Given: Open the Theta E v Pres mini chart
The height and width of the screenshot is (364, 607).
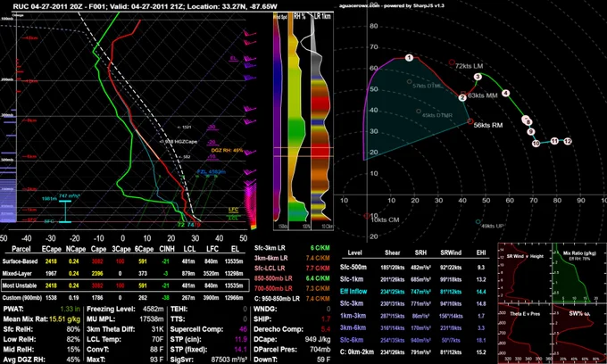Looking at the screenshot, I should [x=524, y=334].
